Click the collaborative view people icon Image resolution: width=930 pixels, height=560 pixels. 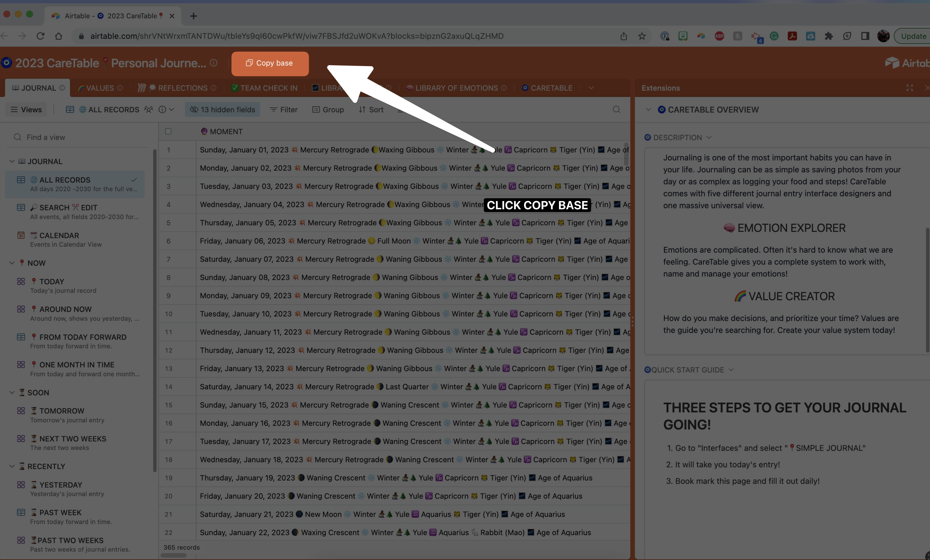coord(149,110)
